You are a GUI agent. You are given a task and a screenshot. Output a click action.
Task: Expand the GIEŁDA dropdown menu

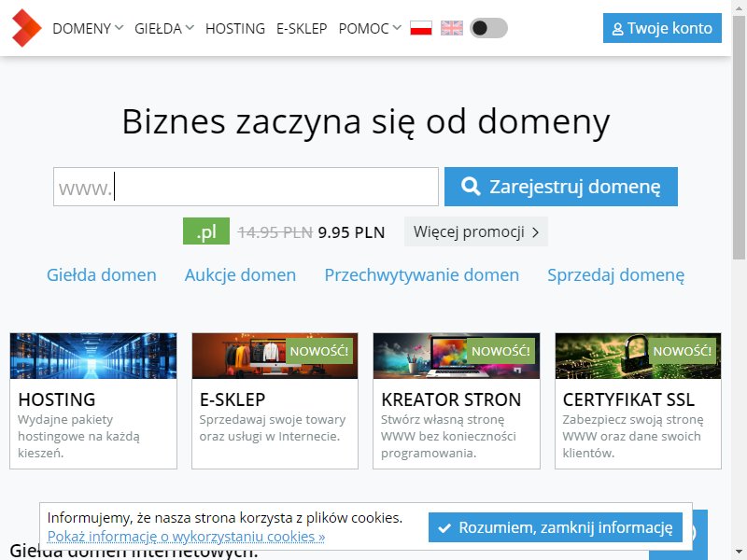[164, 29]
